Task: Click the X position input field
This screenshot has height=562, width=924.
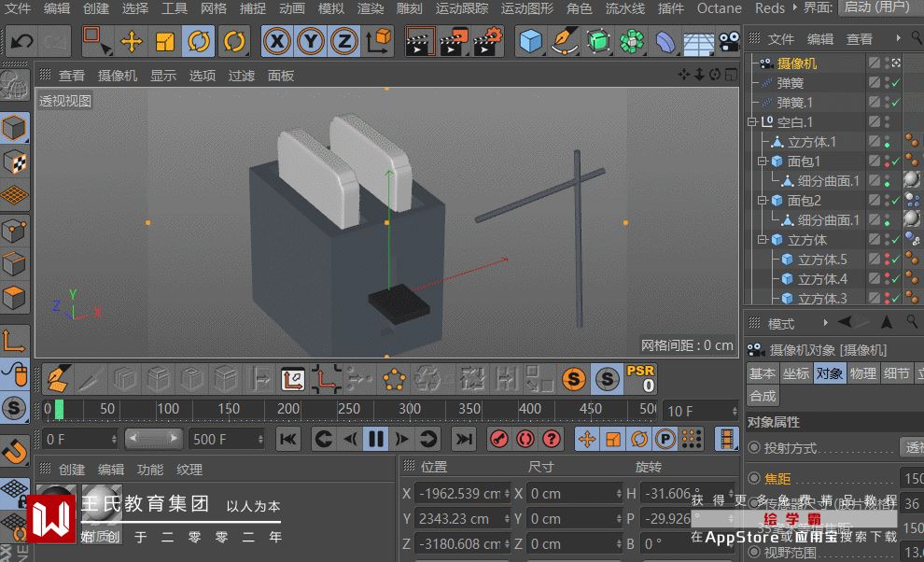Action: click(x=462, y=494)
